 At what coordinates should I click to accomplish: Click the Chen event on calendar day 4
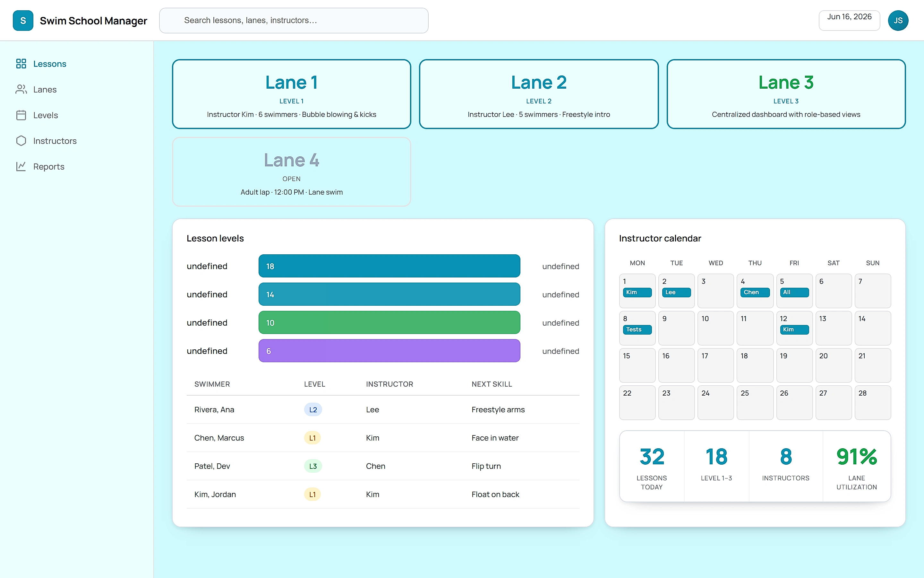tap(755, 293)
